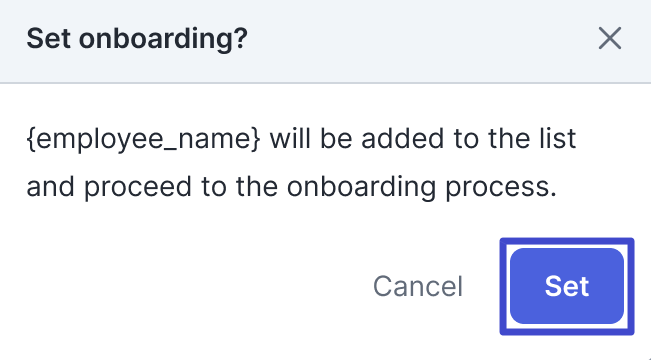
Task: Click the phrase "proceed to the onboarding process"
Action: pos(320,187)
